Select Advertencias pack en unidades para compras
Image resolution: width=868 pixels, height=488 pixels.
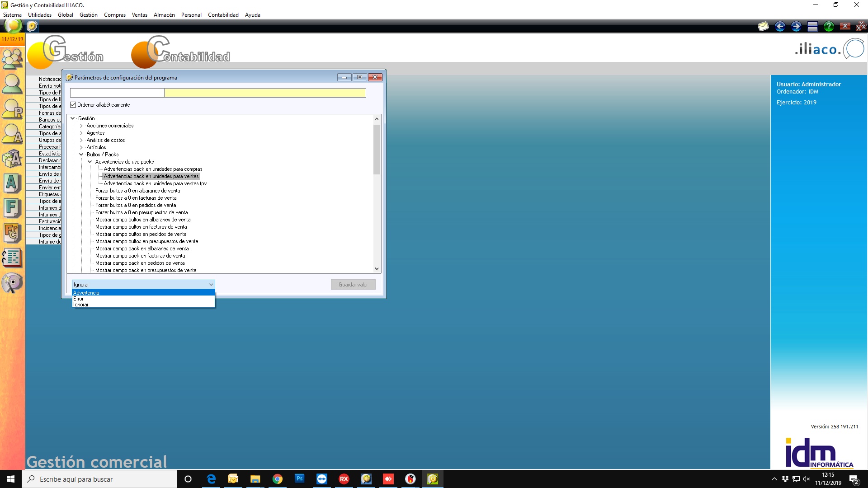[153, 169]
